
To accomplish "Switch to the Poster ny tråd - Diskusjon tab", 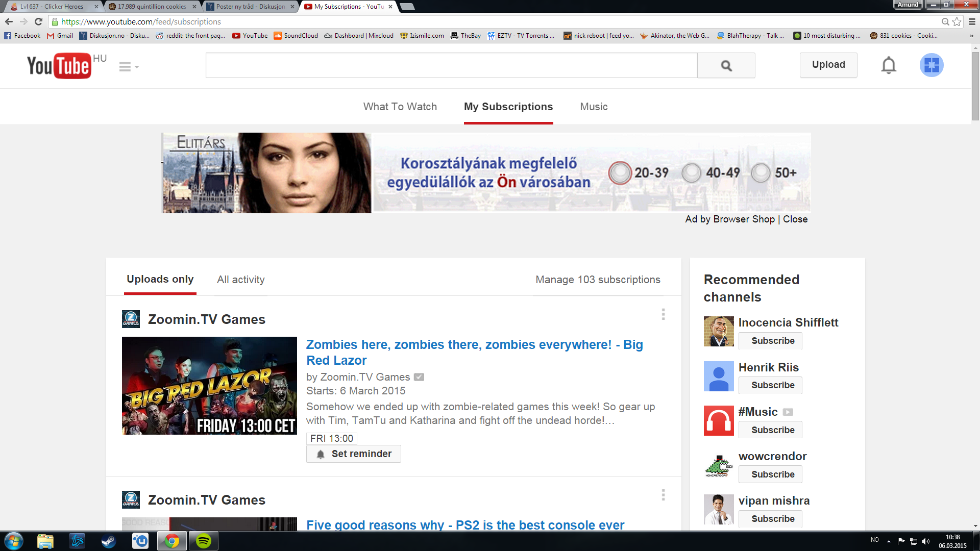I will (250, 7).
